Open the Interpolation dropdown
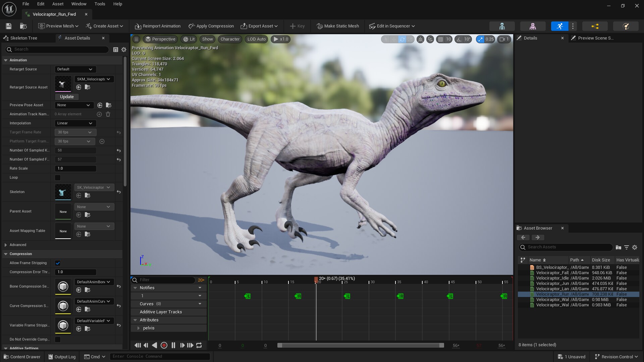 click(x=74, y=123)
